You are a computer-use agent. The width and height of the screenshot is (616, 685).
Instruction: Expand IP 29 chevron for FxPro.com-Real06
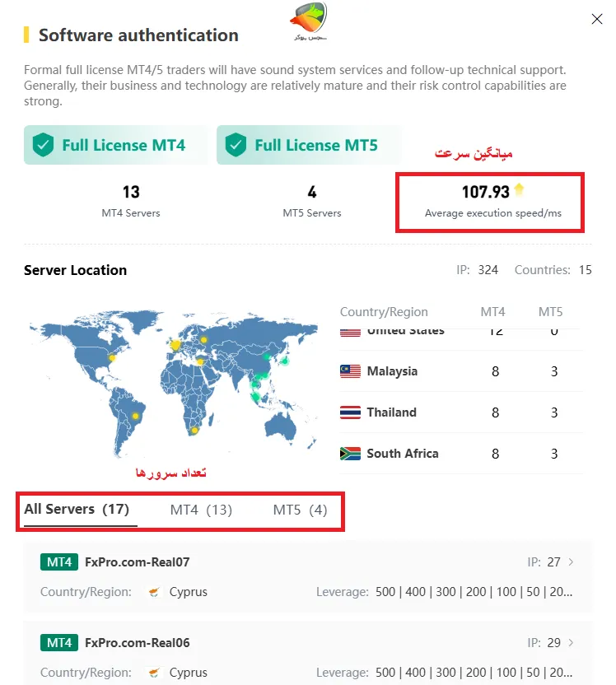pyautogui.click(x=572, y=643)
